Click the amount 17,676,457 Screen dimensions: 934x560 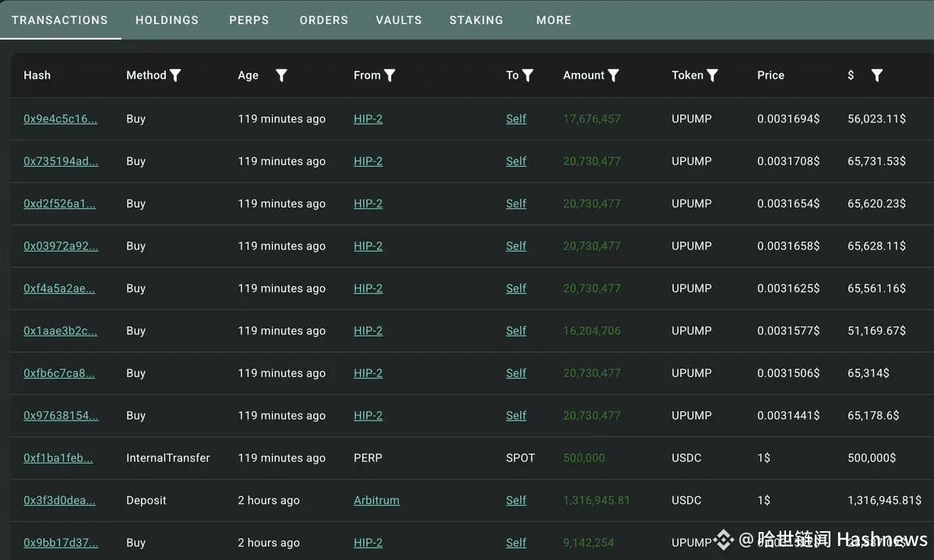pos(591,118)
